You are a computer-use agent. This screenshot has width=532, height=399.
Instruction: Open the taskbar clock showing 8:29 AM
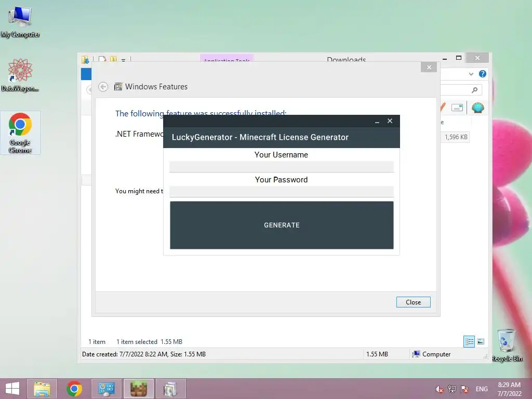509,389
